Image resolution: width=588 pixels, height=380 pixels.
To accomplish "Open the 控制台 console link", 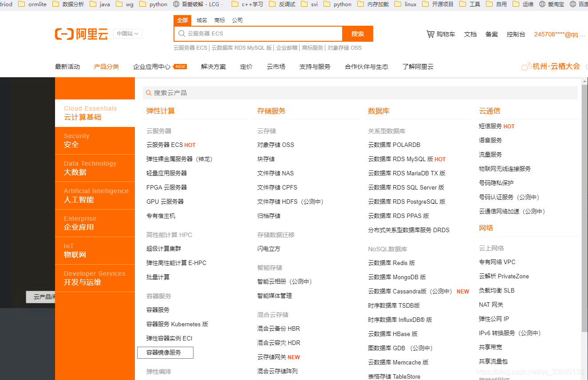I will tap(516, 34).
